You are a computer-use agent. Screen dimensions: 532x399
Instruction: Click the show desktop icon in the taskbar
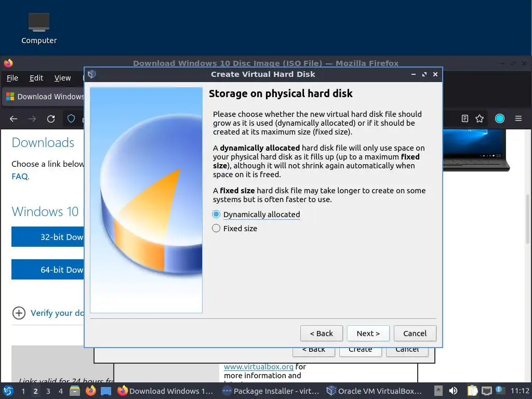click(106, 391)
